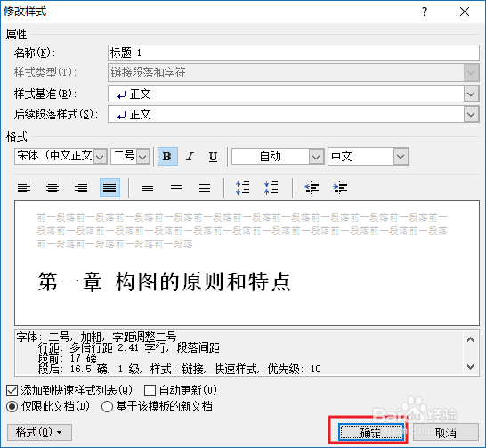Click 取消 to cancel changes

point(446,433)
